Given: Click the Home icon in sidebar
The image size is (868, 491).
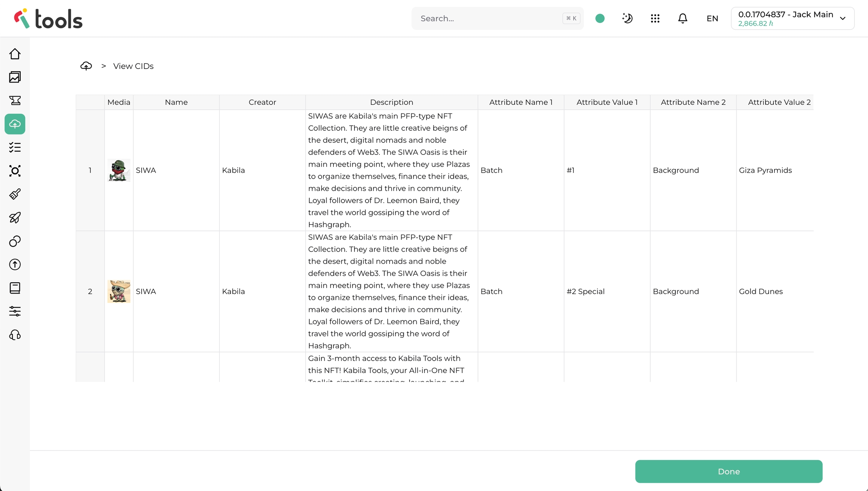Looking at the screenshot, I should pyautogui.click(x=15, y=54).
